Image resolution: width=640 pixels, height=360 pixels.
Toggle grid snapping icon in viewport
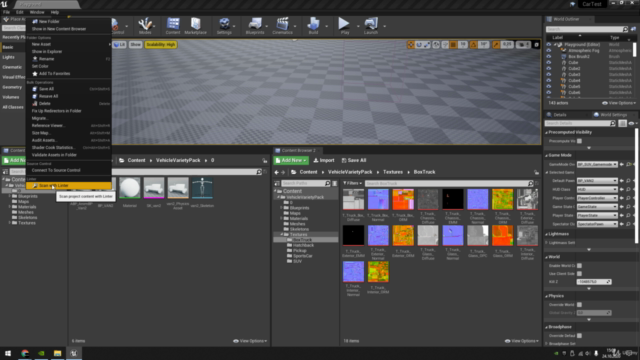pyautogui.click(x=453, y=45)
